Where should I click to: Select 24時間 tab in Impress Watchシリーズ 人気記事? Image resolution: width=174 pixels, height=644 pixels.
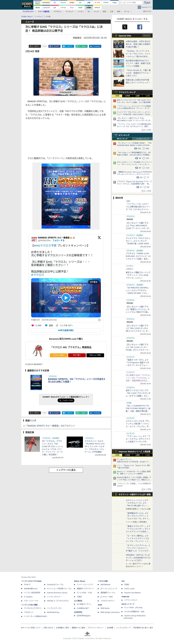point(127,455)
